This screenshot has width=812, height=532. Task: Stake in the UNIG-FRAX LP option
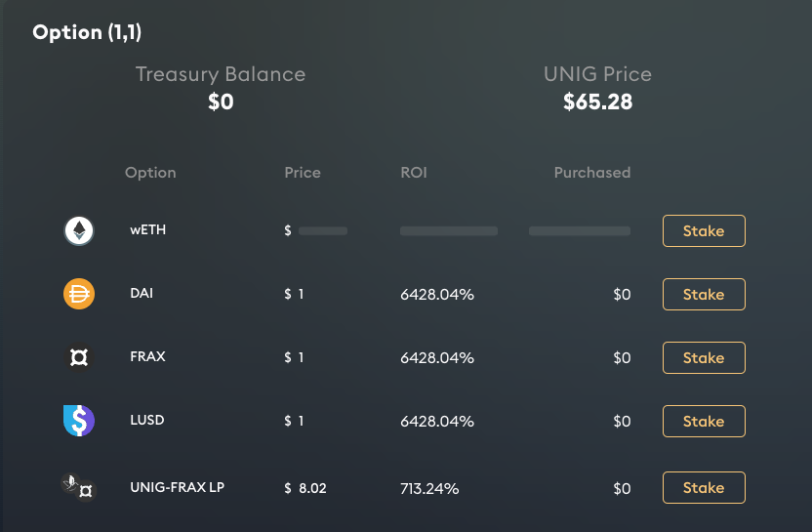coord(704,487)
